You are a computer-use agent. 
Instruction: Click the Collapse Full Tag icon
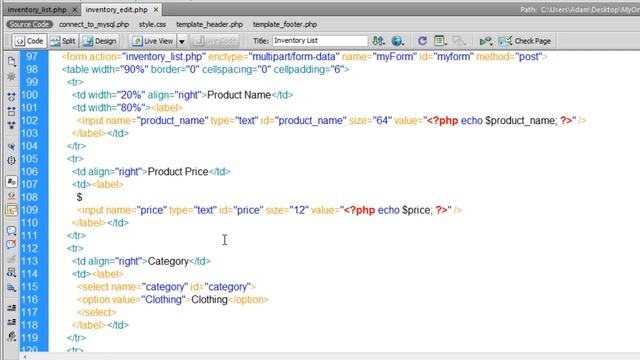11,97
